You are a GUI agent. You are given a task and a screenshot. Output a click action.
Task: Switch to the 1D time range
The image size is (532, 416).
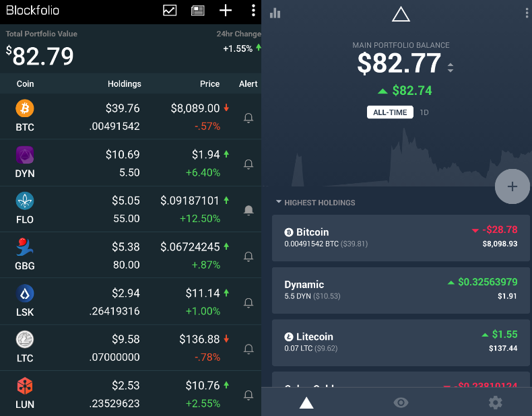(x=424, y=112)
